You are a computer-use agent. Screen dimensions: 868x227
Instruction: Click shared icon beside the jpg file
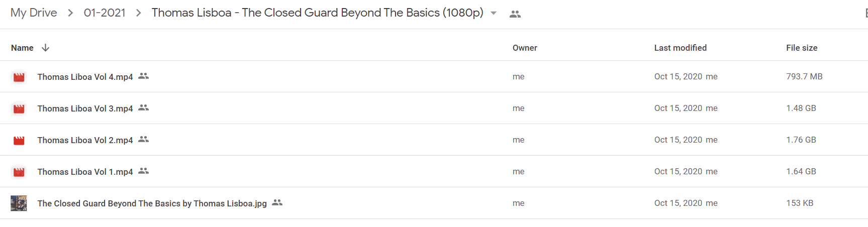pyautogui.click(x=277, y=202)
